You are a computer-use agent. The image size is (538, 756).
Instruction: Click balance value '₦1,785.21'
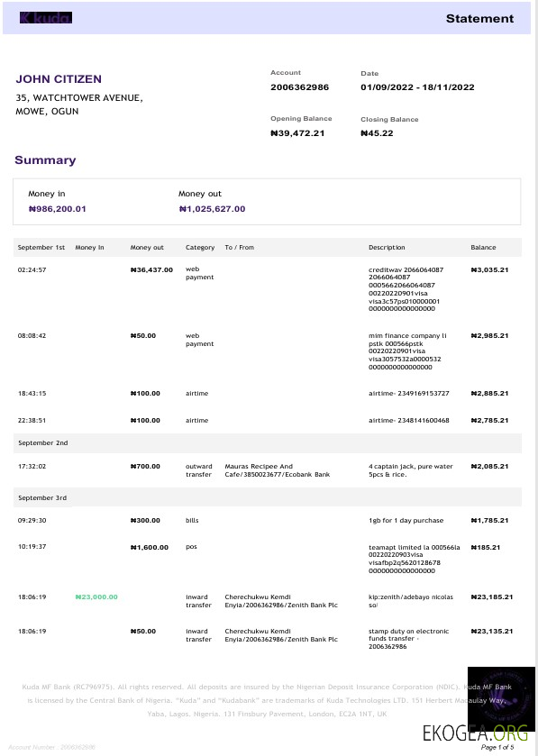coord(489,520)
